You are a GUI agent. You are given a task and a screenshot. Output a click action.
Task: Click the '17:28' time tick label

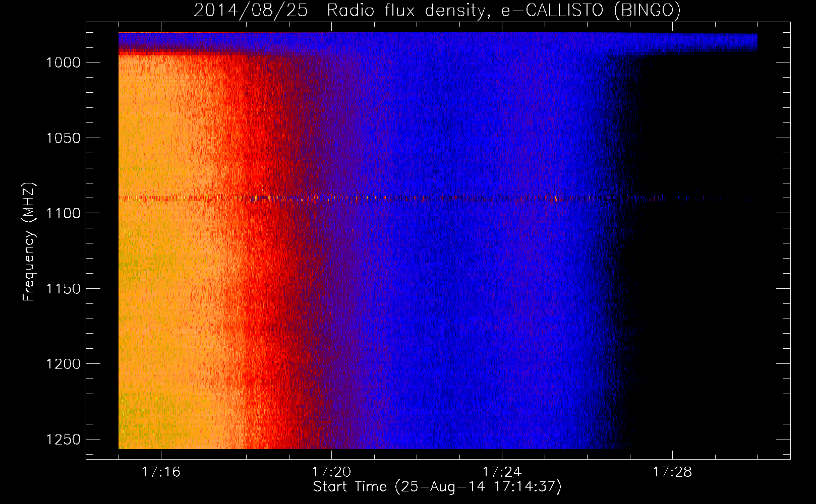(672, 472)
